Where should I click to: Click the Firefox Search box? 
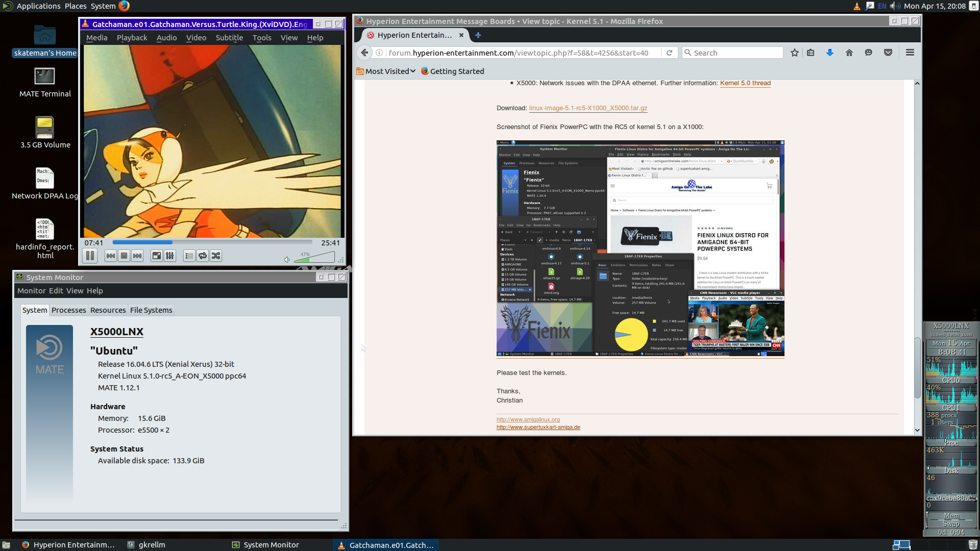point(732,53)
